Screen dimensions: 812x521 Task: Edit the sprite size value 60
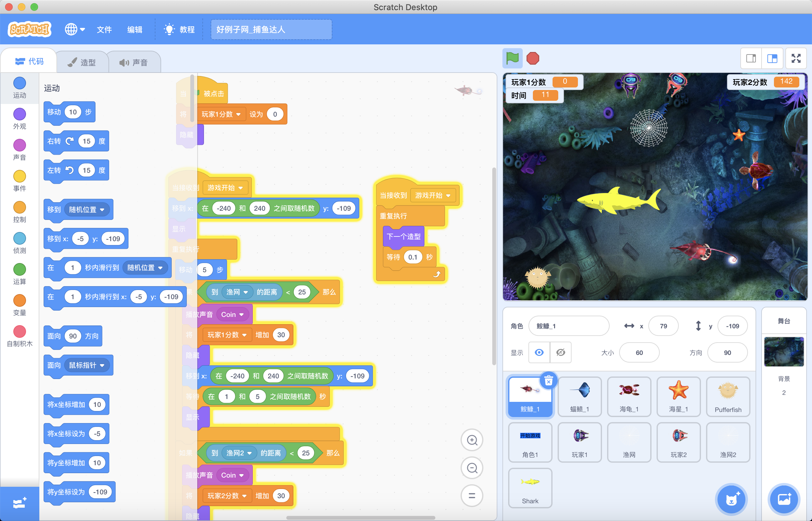pyautogui.click(x=639, y=352)
